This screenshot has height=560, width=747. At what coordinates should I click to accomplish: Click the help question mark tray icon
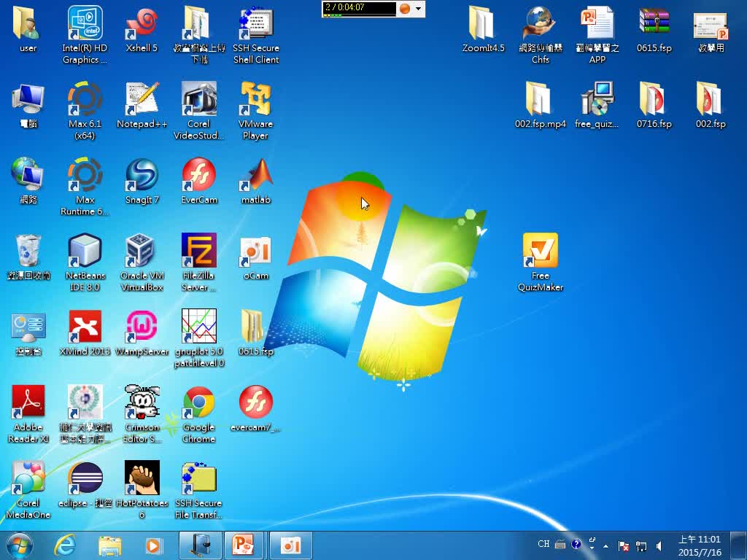pos(576,544)
